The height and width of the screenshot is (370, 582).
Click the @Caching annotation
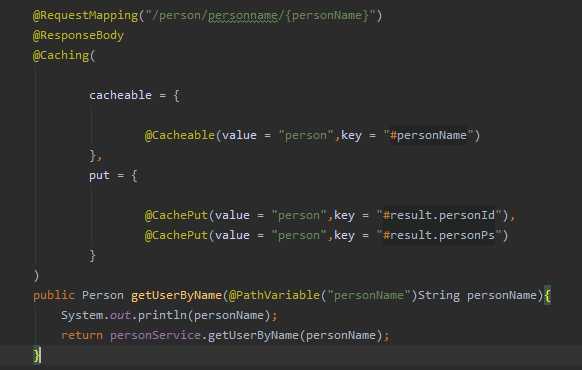[61, 56]
